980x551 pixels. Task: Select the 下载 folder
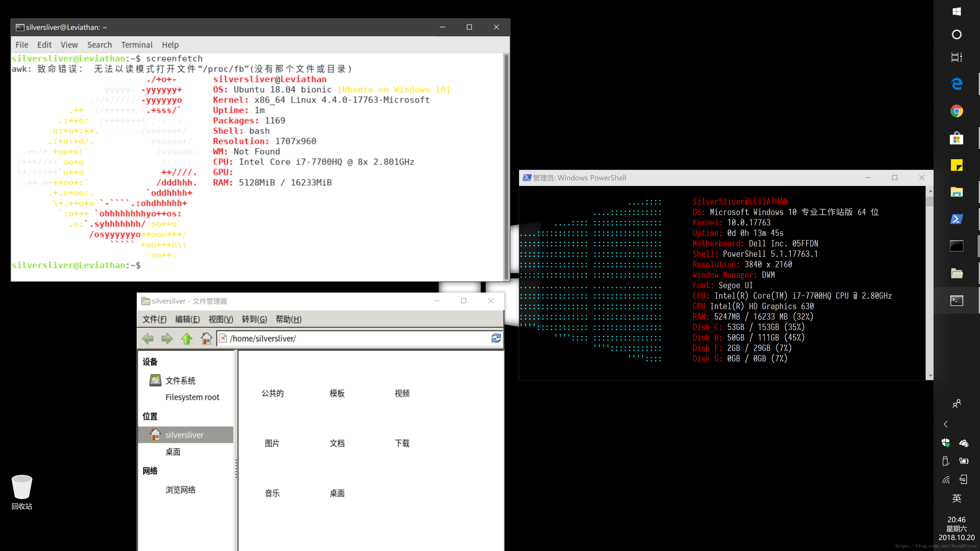[402, 443]
